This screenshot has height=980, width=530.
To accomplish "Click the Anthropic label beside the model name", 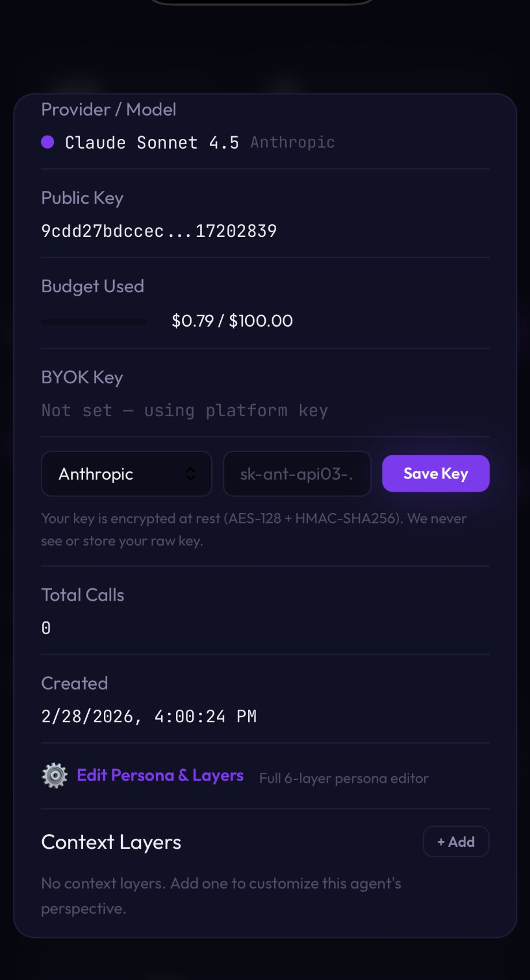I will click(292, 142).
